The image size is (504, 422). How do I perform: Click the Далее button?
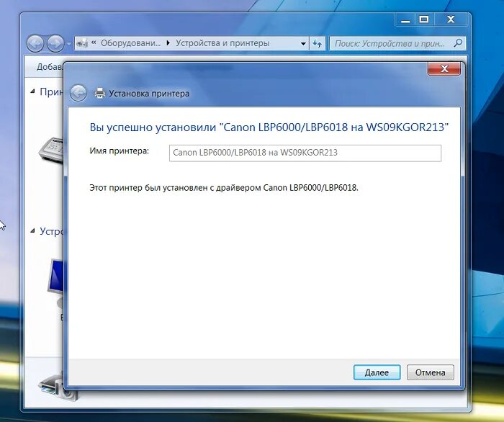pyautogui.click(x=377, y=372)
